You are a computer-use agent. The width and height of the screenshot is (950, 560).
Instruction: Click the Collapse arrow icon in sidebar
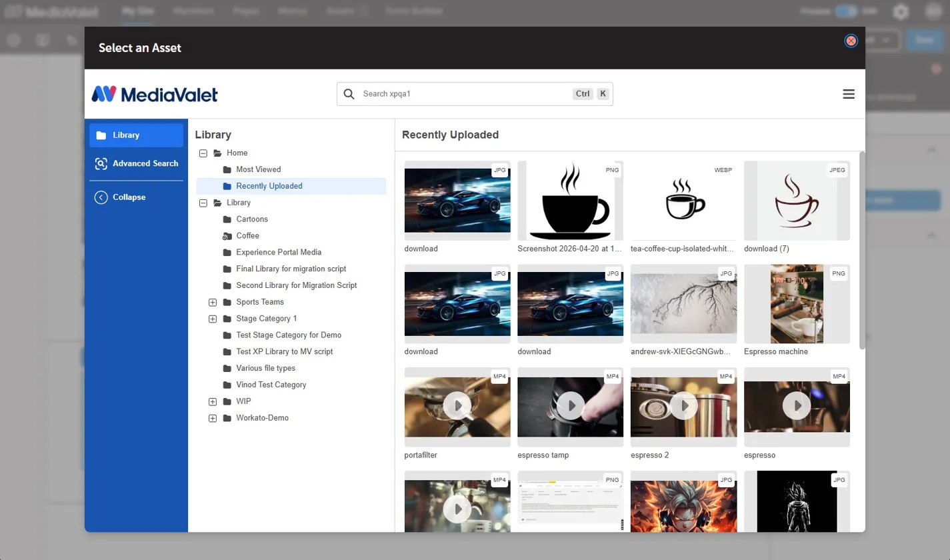101,197
